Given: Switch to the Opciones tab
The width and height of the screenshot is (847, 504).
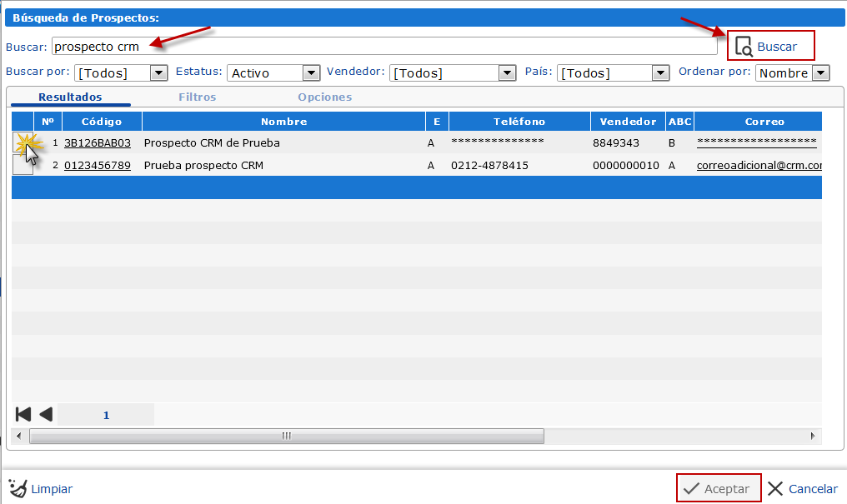Looking at the screenshot, I should tap(324, 97).
